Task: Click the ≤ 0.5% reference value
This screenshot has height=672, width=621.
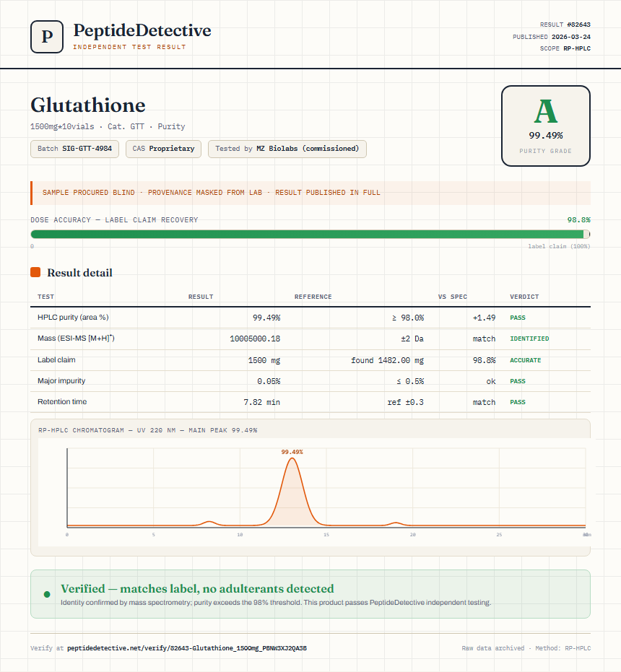Action: 410,381
